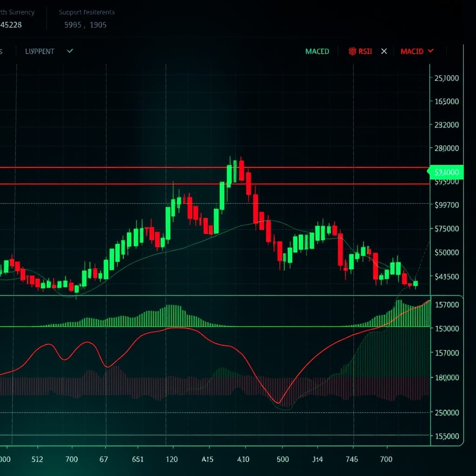This screenshot has height=476, width=476.
Task: Click the 280000 price axis label
Action: 447,148
